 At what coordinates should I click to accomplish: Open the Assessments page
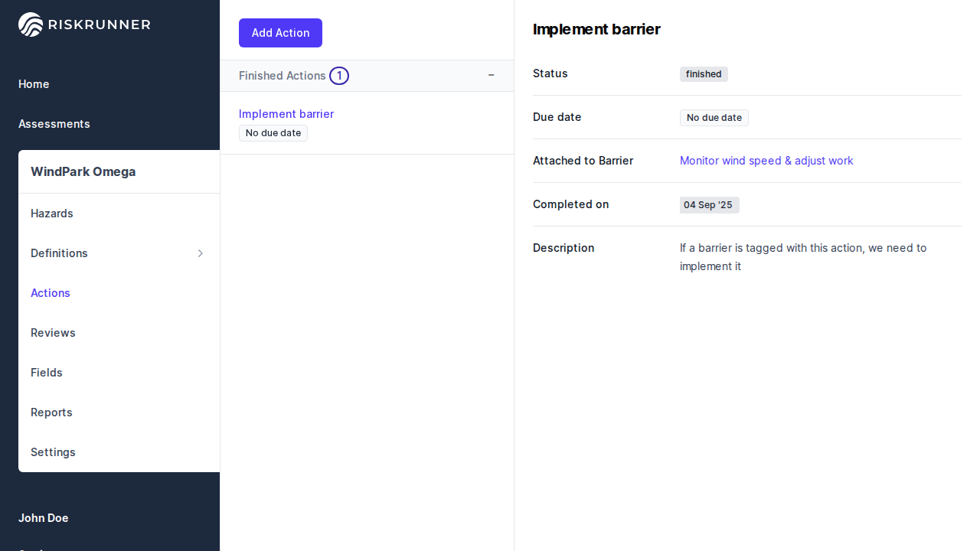click(54, 124)
